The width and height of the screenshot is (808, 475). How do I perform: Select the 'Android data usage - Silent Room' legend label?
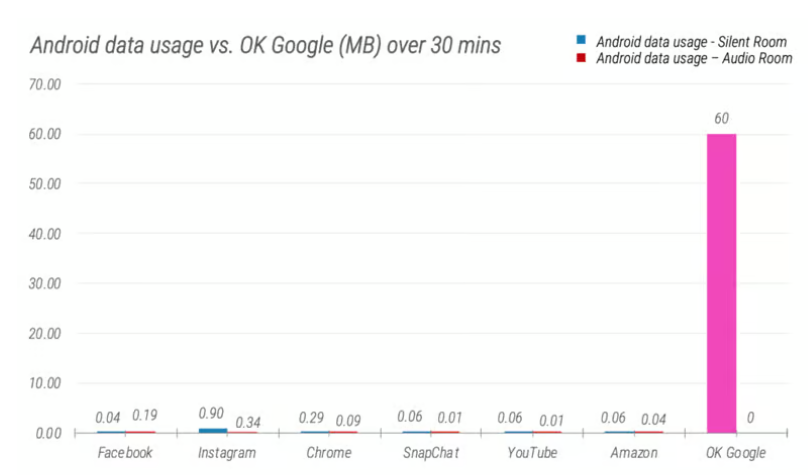click(691, 41)
